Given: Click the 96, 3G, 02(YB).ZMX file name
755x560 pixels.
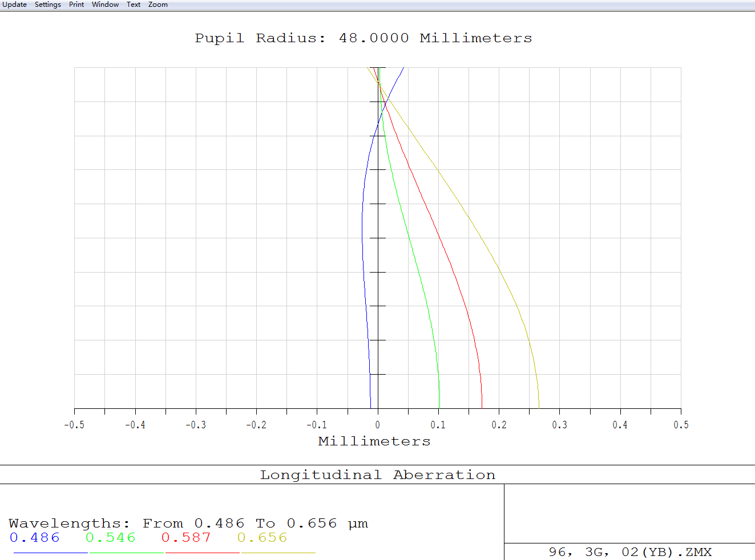Looking at the screenshot, I should click(x=630, y=552).
